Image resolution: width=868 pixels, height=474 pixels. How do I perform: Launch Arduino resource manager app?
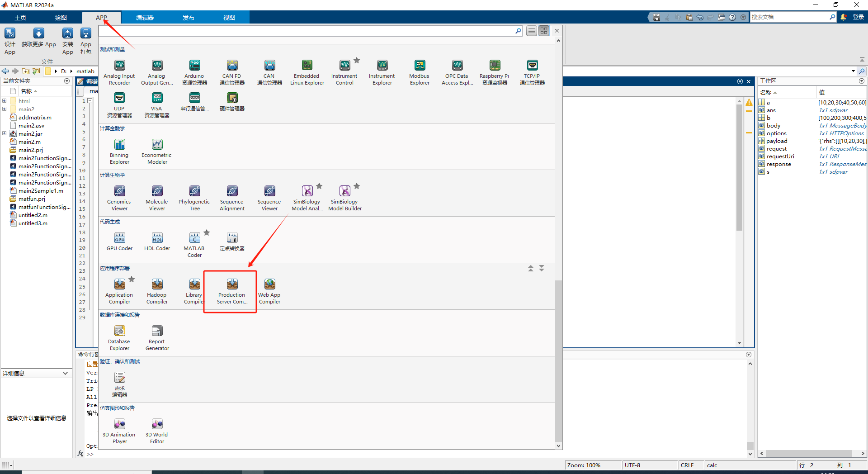tap(194, 72)
